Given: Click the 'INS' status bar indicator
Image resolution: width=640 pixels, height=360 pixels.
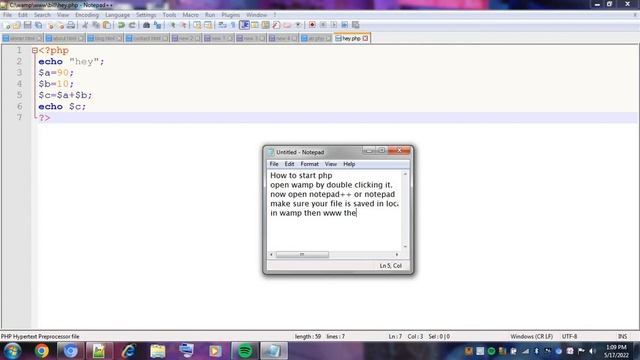Looking at the screenshot, I should [x=622, y=337].
